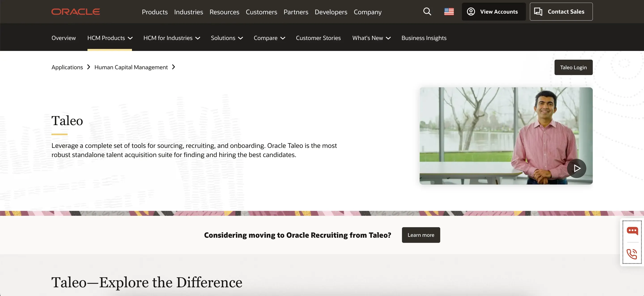Click the Taleo Login button

(573, 67)
